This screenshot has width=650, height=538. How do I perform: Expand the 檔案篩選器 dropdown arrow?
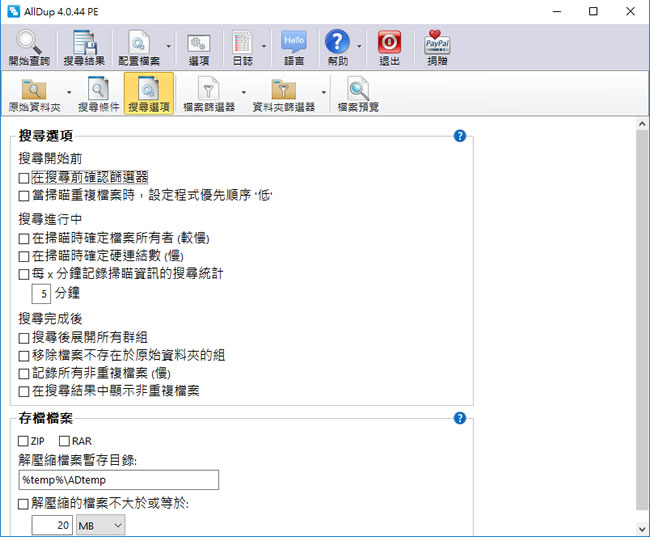(244, 92)
